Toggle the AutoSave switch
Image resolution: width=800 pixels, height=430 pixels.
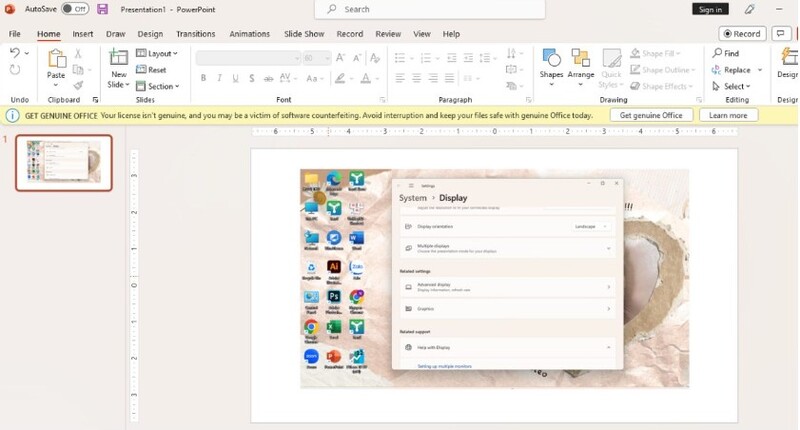click(x=74, y=9)
